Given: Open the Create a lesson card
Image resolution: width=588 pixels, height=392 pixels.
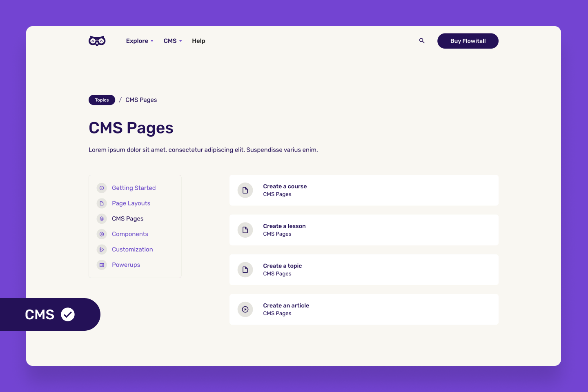Looking at the screenshot, I should pyautogui.click(x=364, y=230).
